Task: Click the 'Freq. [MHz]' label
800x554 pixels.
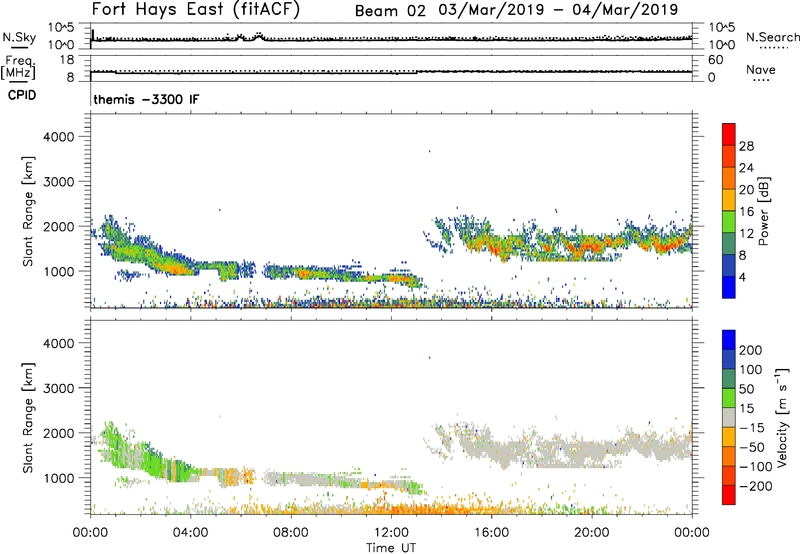Action: click(19, 67)
